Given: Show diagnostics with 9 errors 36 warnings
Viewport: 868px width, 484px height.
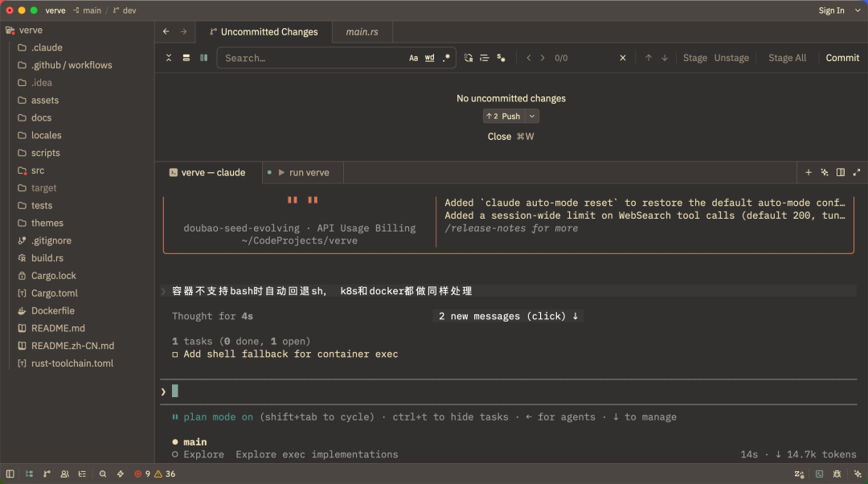Looking at the screenshot, I should (x=155, y=474).
